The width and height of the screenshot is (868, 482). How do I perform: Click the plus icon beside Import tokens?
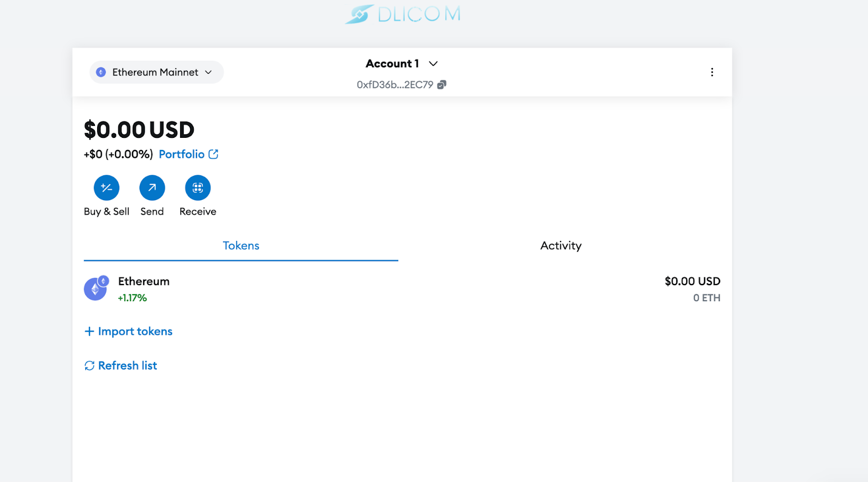90,331
